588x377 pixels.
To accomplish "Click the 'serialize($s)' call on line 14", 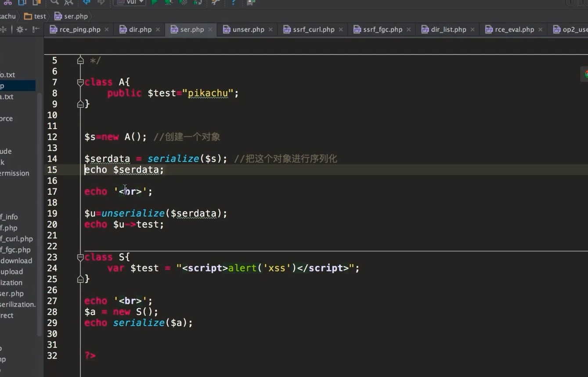I will point(184,159).
